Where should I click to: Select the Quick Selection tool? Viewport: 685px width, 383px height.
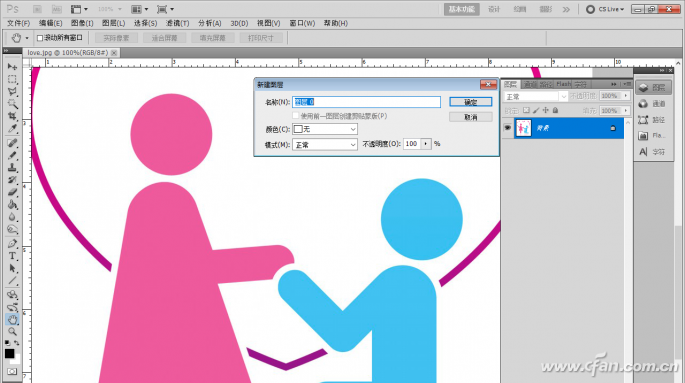tap(12, 104)
